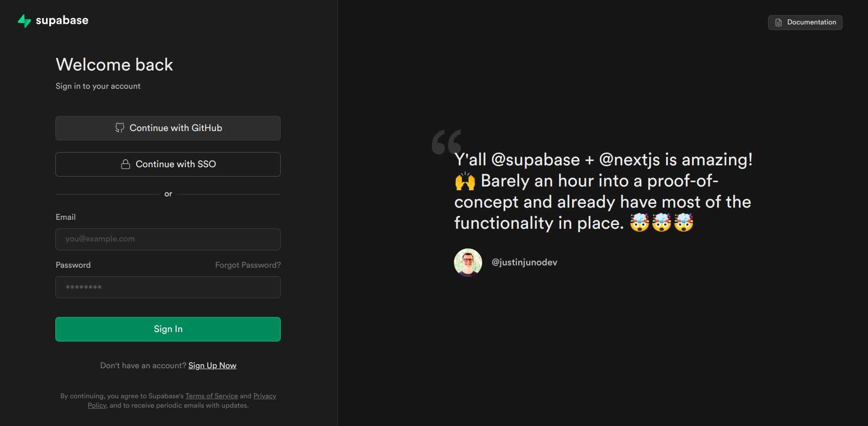Viewport: 868px width, 426px height.
Task: Open the Privacy Policy link
Action: [265, 396]
